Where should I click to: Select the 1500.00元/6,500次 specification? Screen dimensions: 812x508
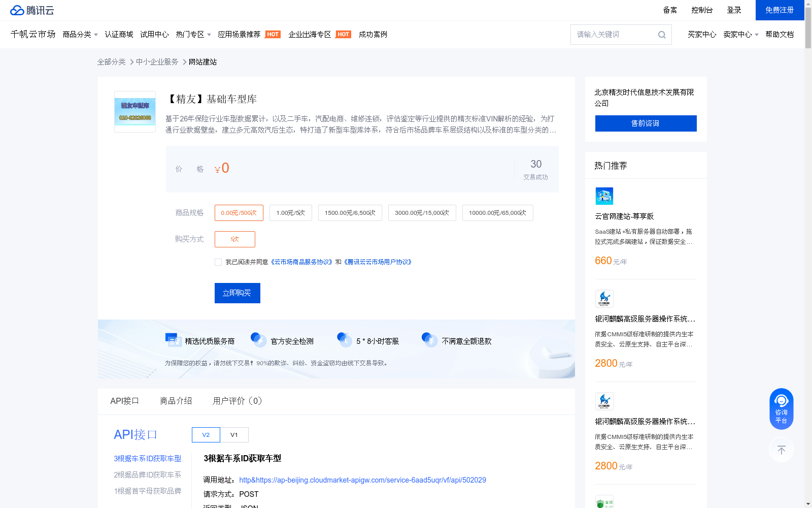click(x=350, y=213)
